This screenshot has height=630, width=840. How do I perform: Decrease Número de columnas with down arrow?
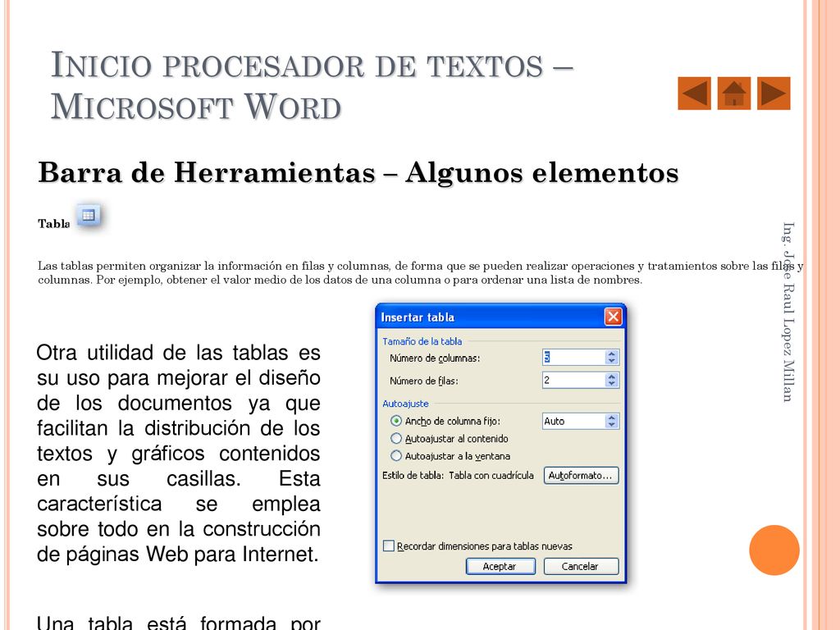[x=612, y=361]
